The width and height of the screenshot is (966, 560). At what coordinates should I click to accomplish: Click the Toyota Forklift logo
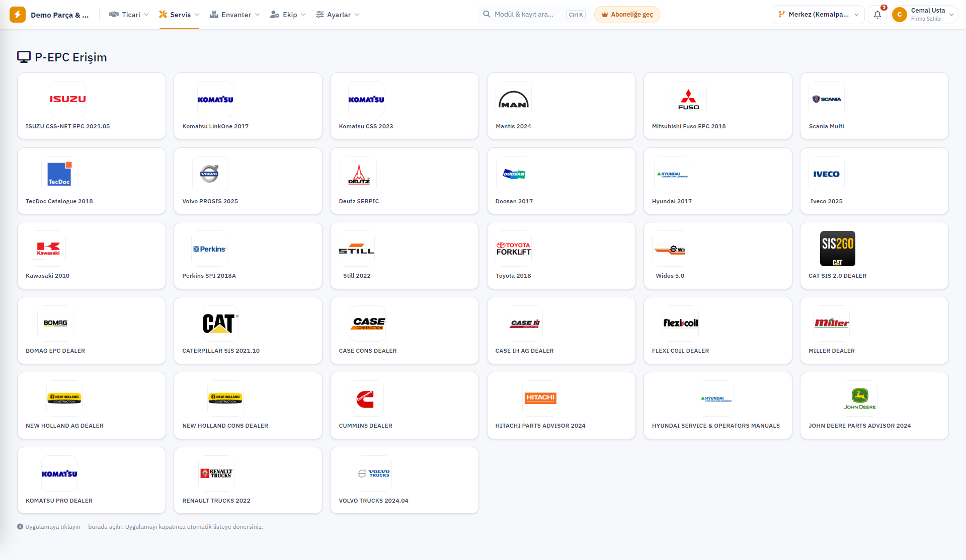tap(514, 249)
